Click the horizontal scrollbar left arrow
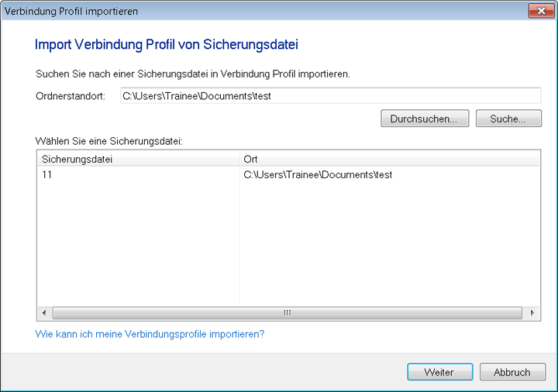This screenshot has height=392, width=558. [x=44, y=313]
